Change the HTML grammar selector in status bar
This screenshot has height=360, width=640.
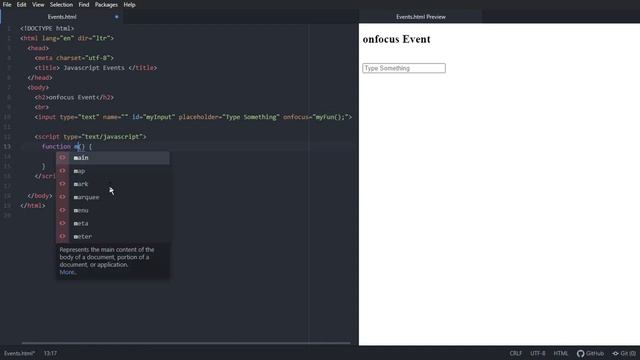[560, 353]
